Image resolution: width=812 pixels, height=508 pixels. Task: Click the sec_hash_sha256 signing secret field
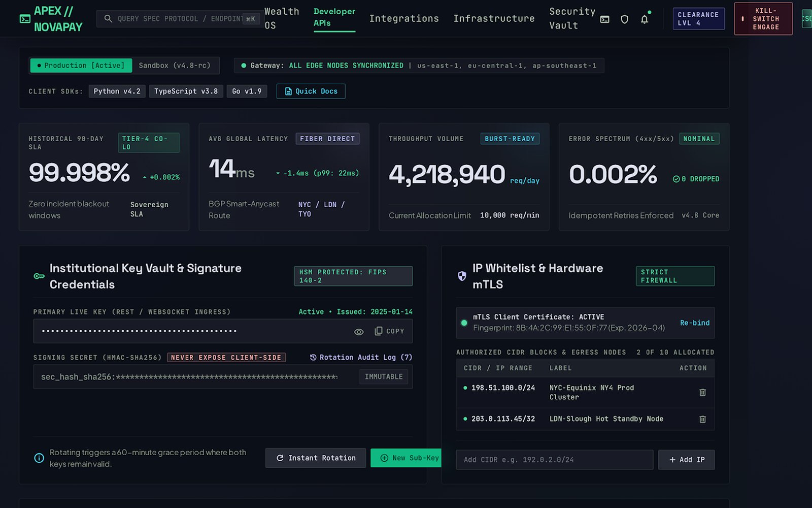(x=222, y=377)
